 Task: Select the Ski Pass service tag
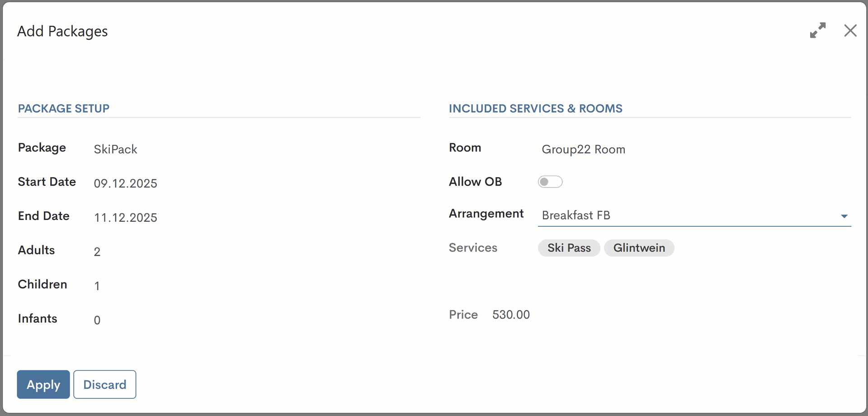pos(569,248)
